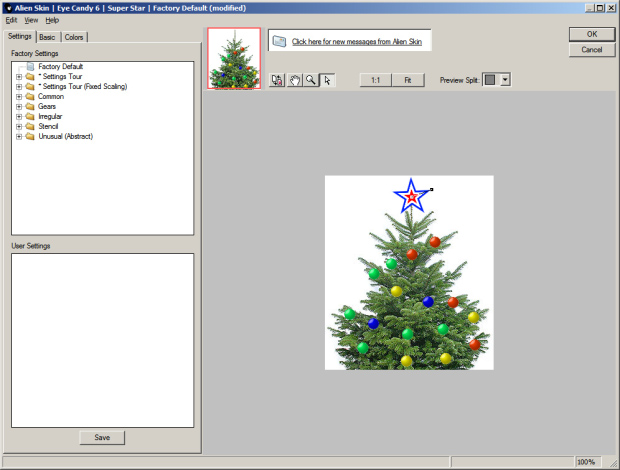This screenshot has height=470, width=620.
Task: Click the Stencil folder icon
Action: 30,126
